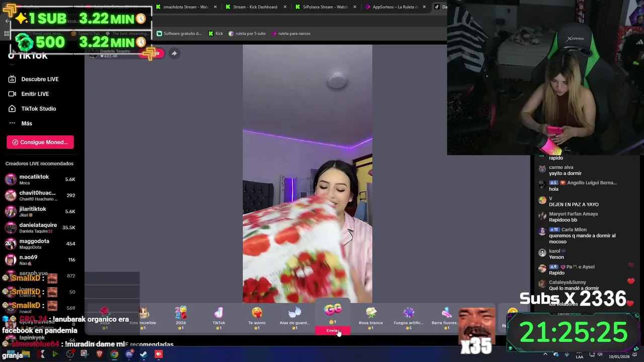This screenshot has height=362, width=644.
Task: Select the Fuegos artificiales gift
Action: [409, 318]
